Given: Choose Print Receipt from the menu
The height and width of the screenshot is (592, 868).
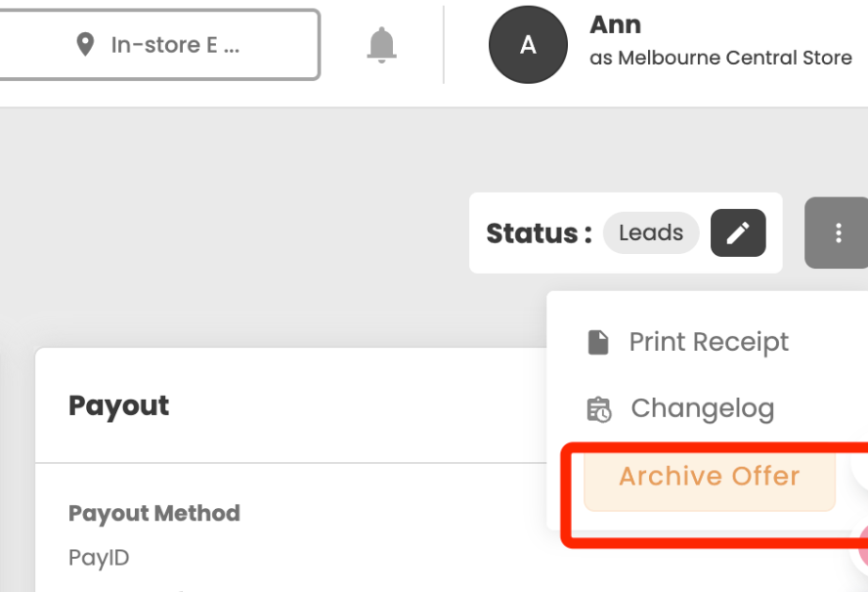Looking at the screenshot, I should coord(708,342).
